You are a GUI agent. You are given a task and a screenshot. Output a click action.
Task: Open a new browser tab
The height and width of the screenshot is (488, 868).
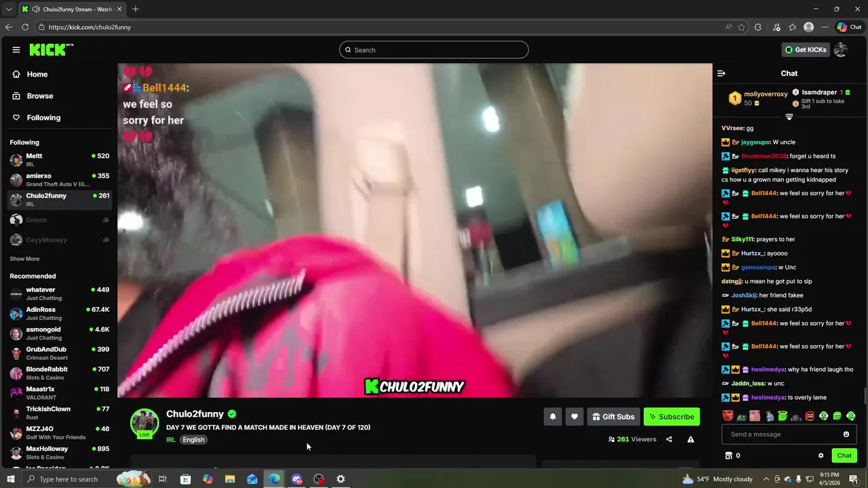point(136,9)
